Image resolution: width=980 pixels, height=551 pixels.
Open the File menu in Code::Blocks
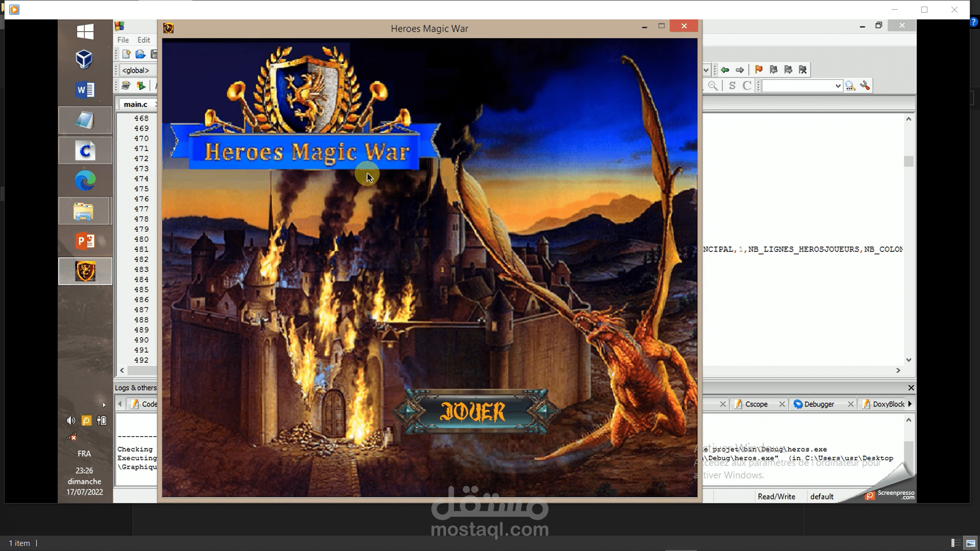pyautogui.click(x=123, y=40)
